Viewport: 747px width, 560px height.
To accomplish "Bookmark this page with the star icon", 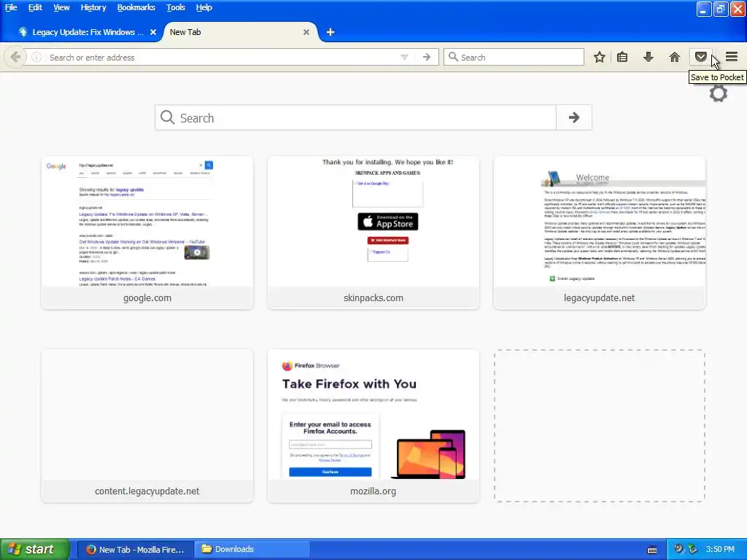I will tap(600, 57).
